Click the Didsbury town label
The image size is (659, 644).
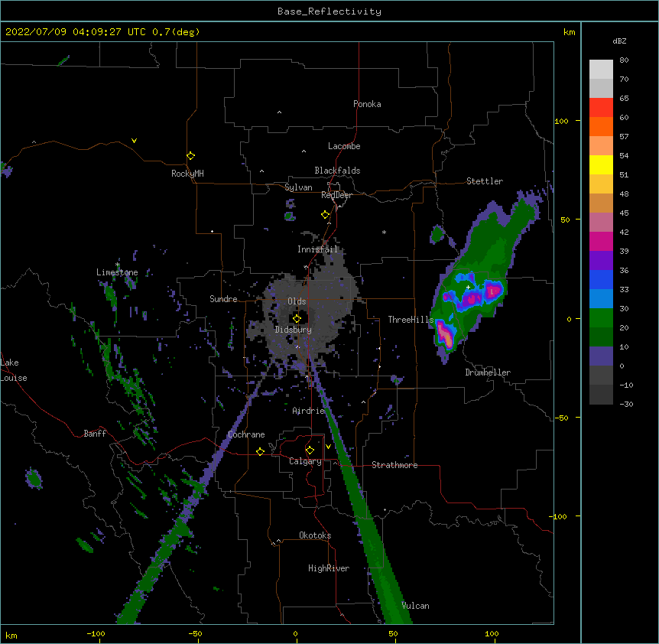pyautogui.click(x=293, y=330)
